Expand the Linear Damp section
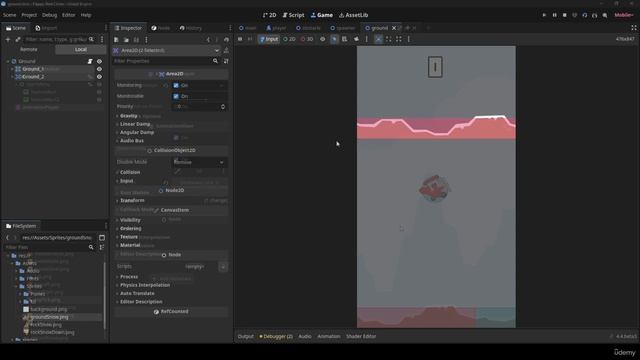This screenshot has width=640, height=360. 135,124
